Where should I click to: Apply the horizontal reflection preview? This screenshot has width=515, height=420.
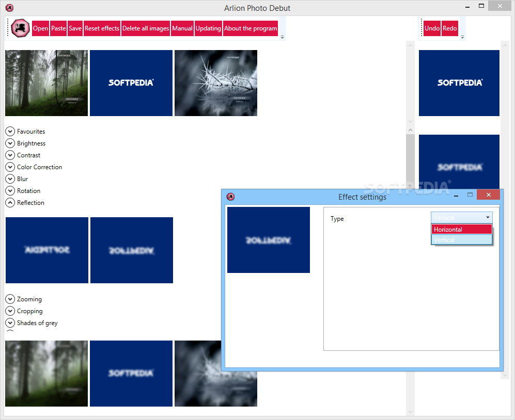(x=47, y=250)
